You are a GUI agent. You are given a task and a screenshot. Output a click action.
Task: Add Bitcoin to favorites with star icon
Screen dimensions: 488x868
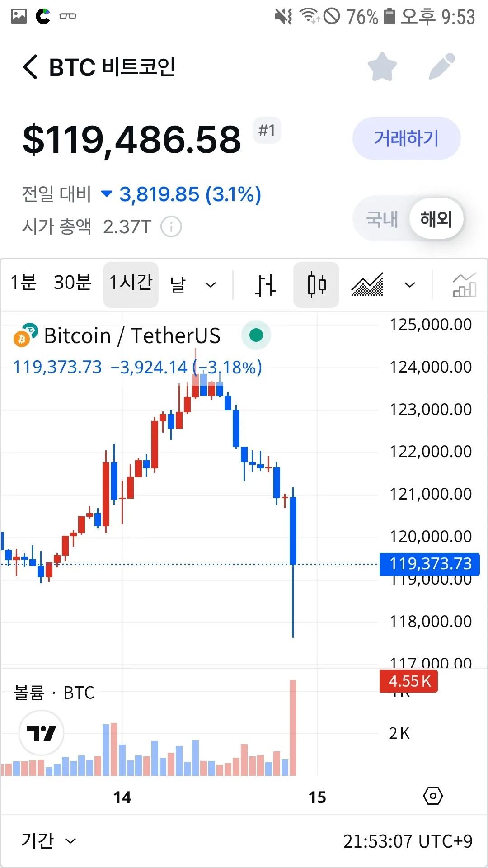[382, 67]
